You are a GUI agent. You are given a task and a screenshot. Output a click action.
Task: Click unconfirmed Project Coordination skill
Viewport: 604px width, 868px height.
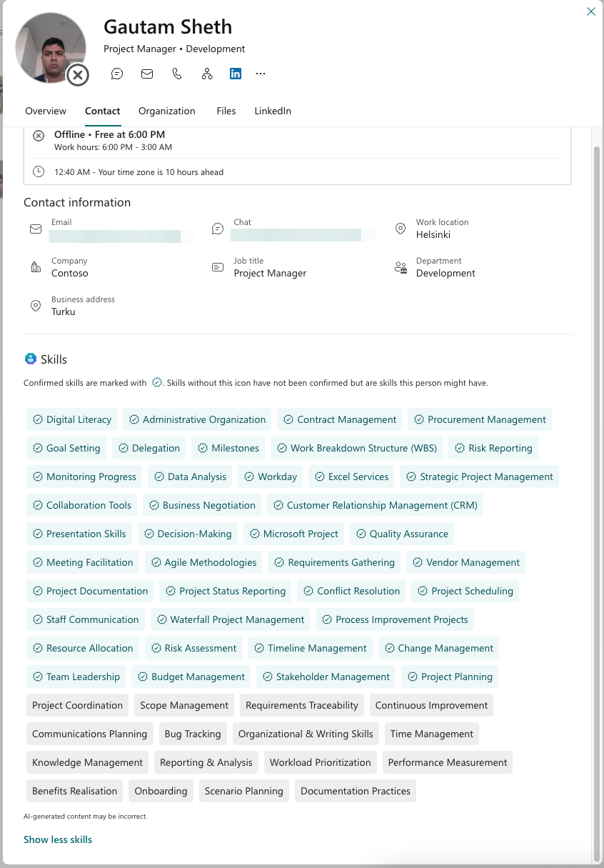coord(77,705)
